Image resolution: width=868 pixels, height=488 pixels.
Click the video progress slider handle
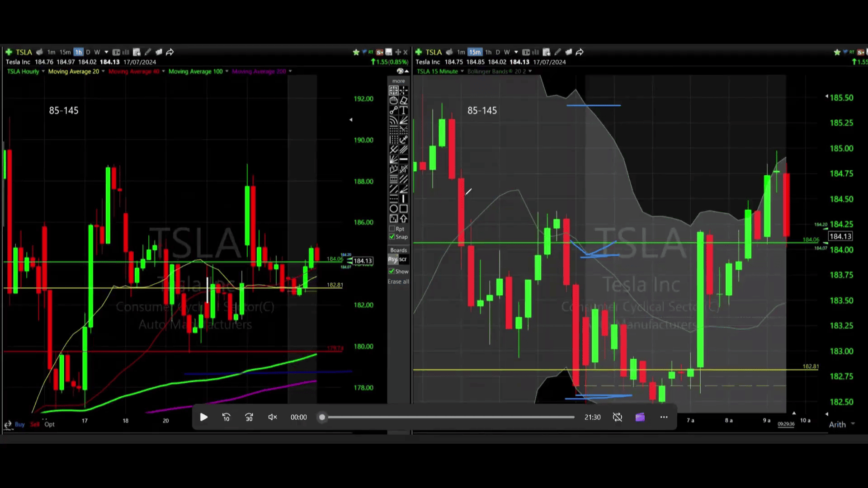[x=322, y=417]
